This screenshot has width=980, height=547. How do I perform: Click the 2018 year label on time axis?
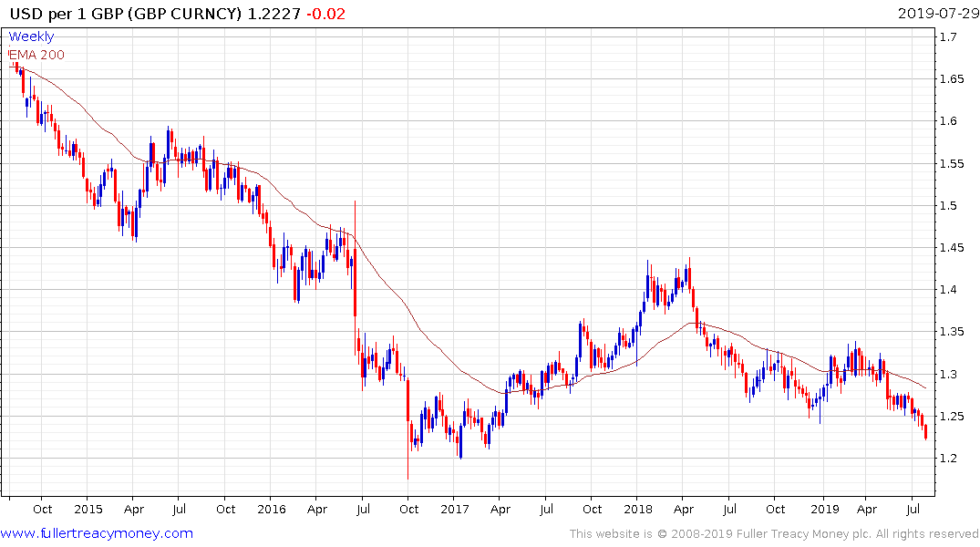637,509
